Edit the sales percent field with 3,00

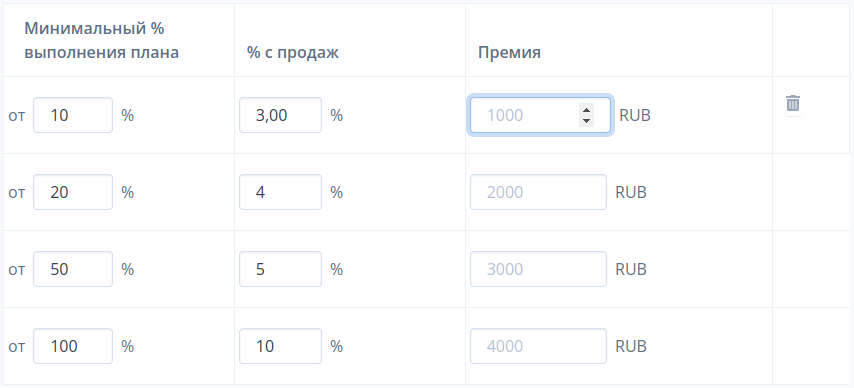[x=280, y=115]
